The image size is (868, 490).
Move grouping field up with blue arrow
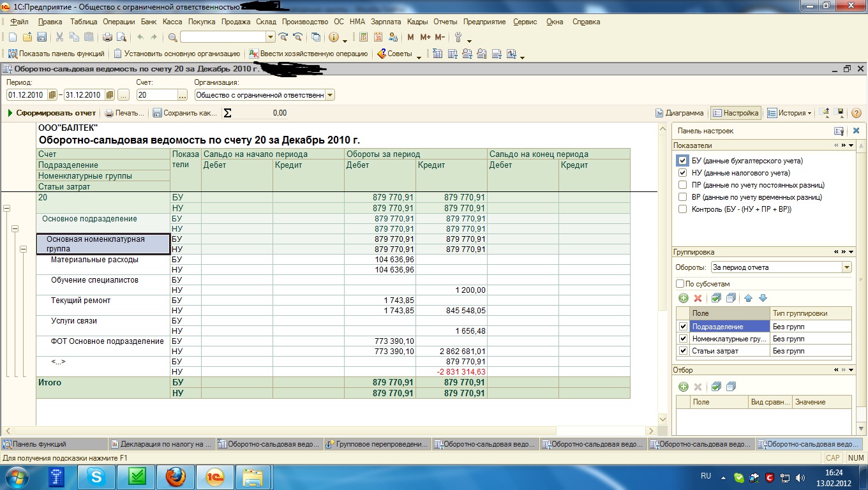click(x=749, y=298)
